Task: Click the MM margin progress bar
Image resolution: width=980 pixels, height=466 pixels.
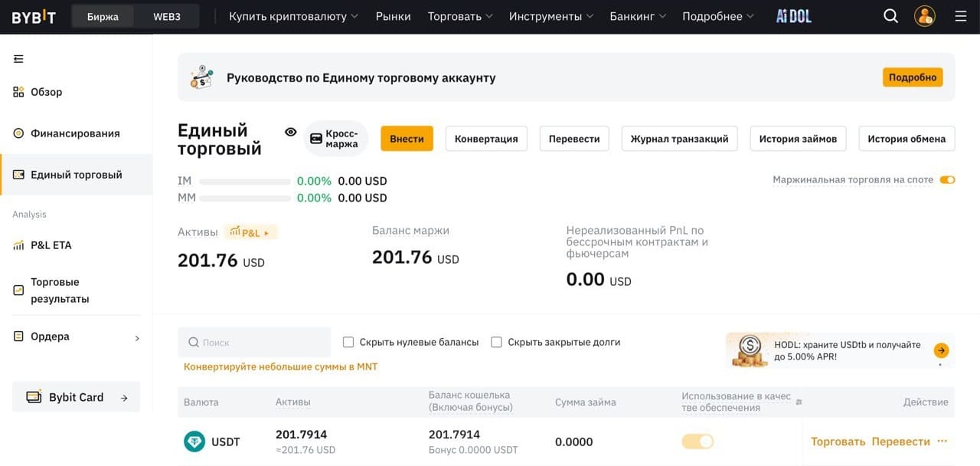Action: pyautogui.click(x=245, y=199)
